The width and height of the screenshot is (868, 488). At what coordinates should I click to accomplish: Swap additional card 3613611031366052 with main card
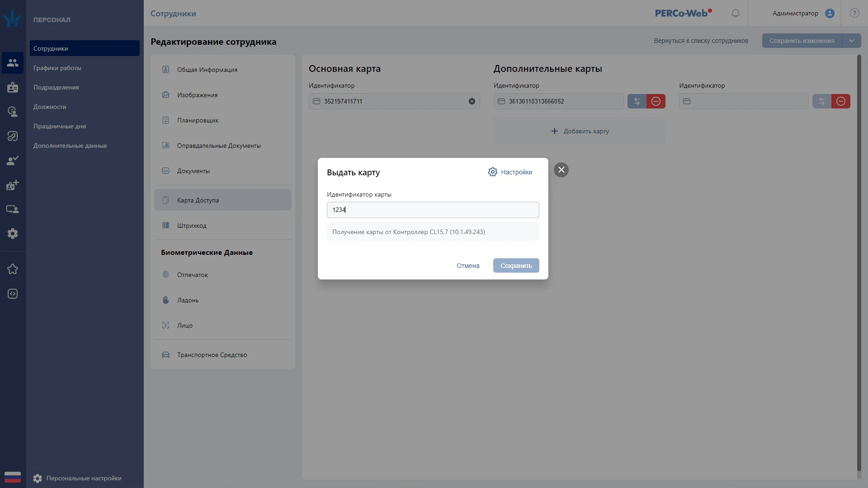tap(637, 101)
